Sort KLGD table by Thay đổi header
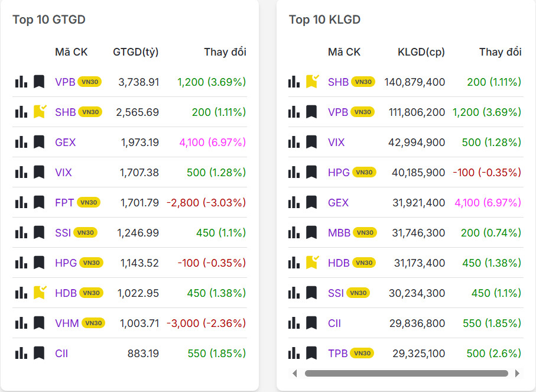 pos(500,52)
